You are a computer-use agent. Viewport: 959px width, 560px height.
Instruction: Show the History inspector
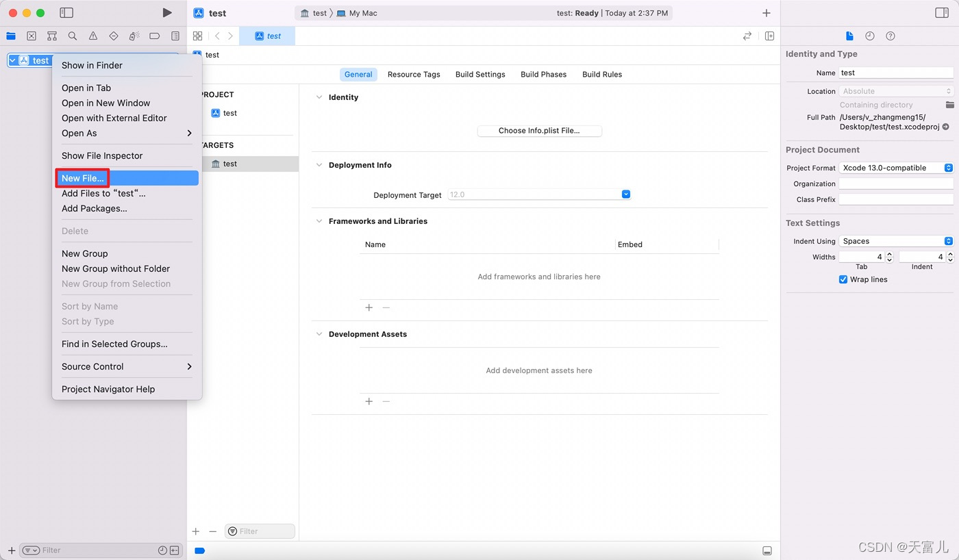point(870,36)
